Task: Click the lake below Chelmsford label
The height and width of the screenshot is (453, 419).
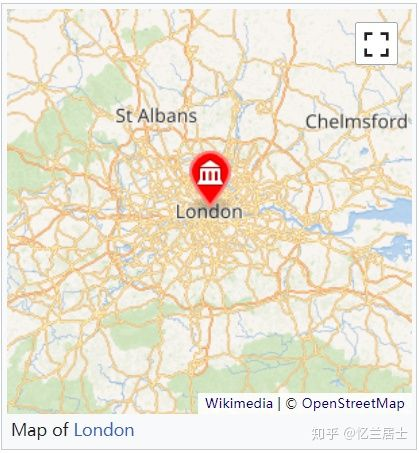Action: click(364, 152)
